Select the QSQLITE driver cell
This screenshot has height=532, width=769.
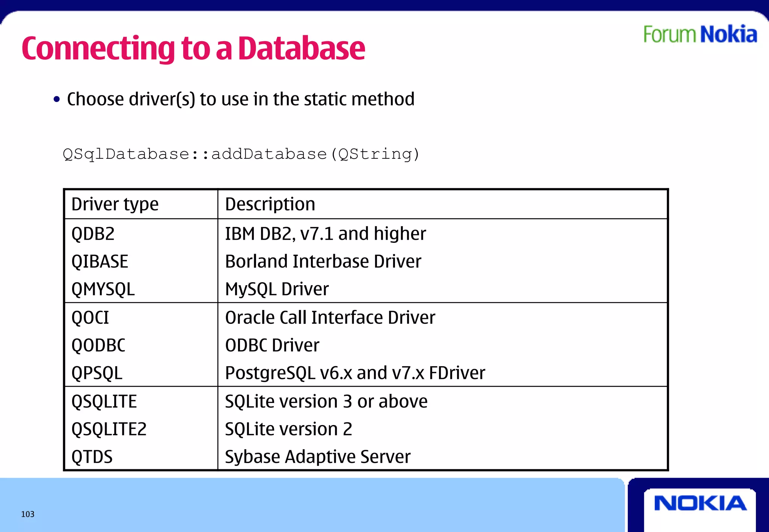point(104,402)
